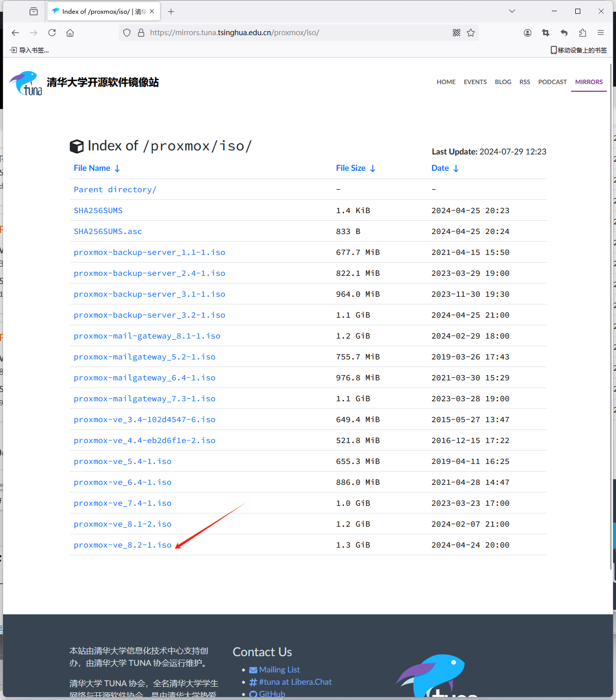Download proxmox-backup-server_3.2-1.iso
This screenshot has width=616, height=700.
149,315
